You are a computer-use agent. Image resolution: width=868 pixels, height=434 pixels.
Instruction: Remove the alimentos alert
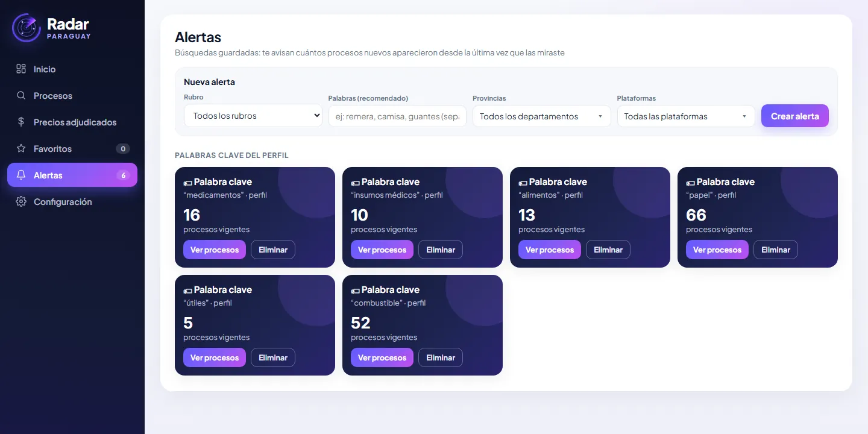pyautogui.click(x=608, y=250)
